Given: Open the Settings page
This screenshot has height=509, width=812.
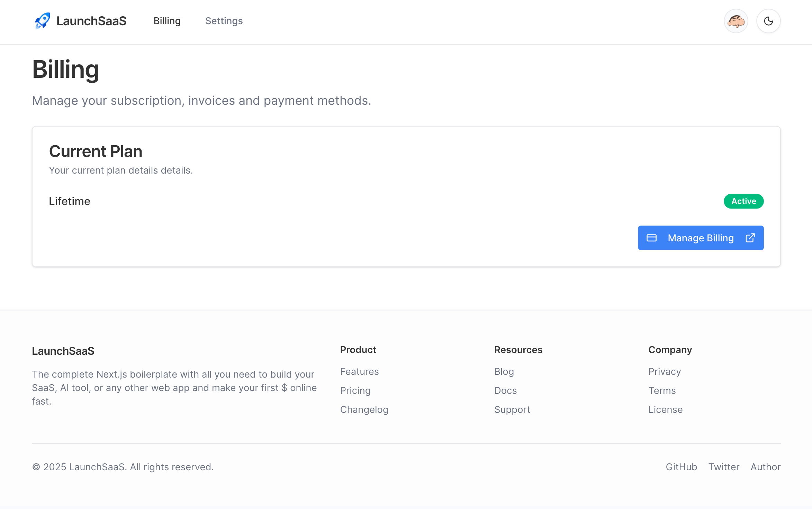Looking at the screenshot, I should (x=224, y=21).
